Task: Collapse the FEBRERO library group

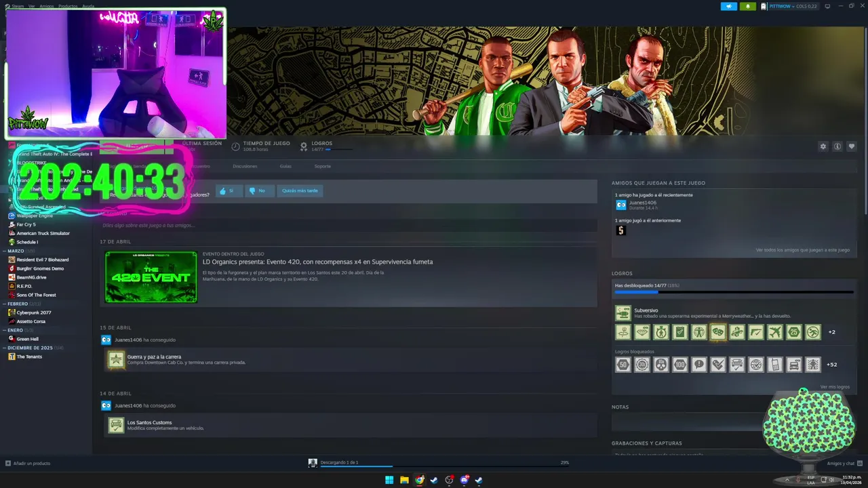Action: click(18, 304)
